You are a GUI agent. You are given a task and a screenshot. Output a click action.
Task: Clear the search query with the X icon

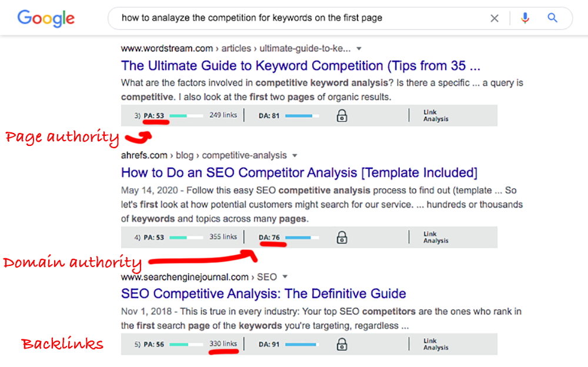(495, 18)
